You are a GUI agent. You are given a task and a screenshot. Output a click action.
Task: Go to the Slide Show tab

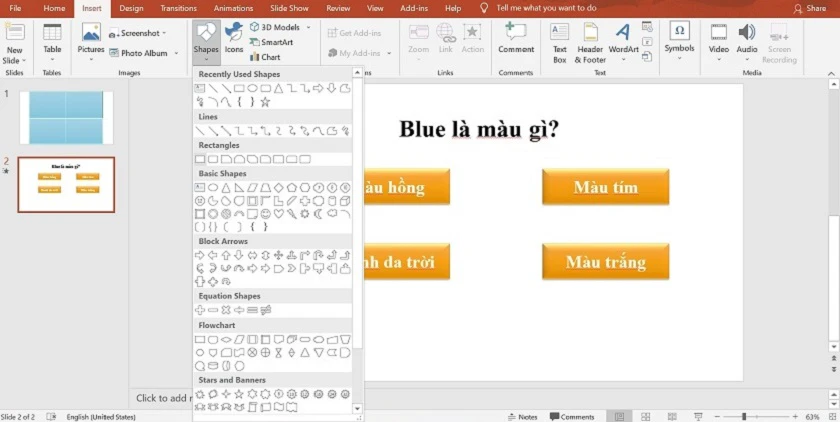click(290, 9)
